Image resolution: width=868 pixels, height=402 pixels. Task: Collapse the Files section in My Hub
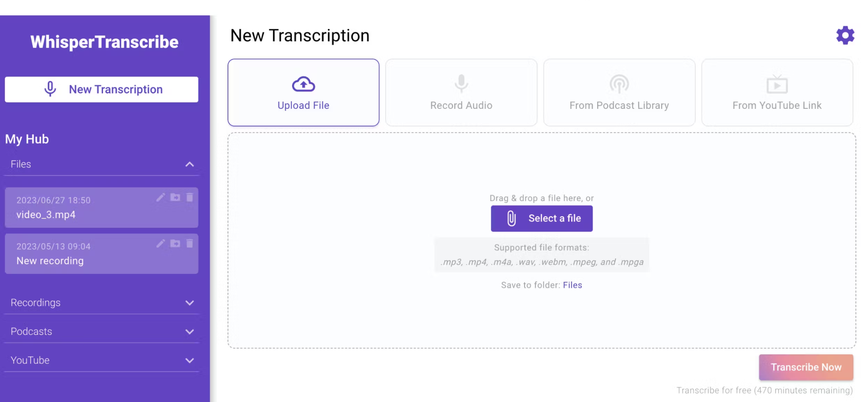(x=190, y=164)
